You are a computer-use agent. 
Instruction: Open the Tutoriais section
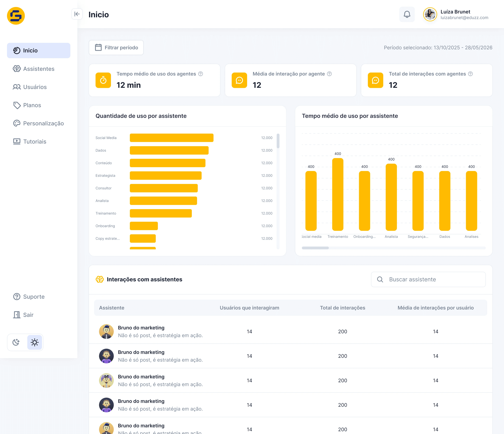point(34,141)
